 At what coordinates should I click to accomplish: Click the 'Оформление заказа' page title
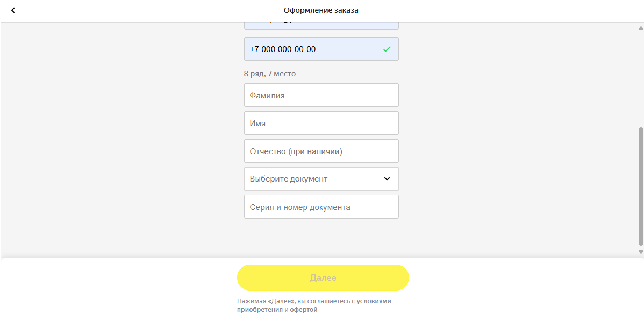tap(321, 10)
